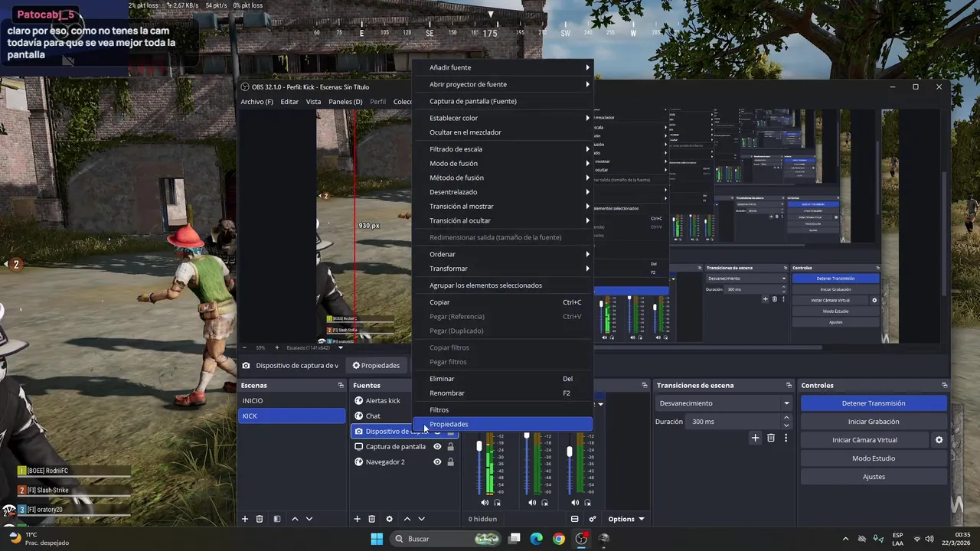980x551 pixels.
Task: Open the virtual camera settings gear
Action: [x=939, y=440]
